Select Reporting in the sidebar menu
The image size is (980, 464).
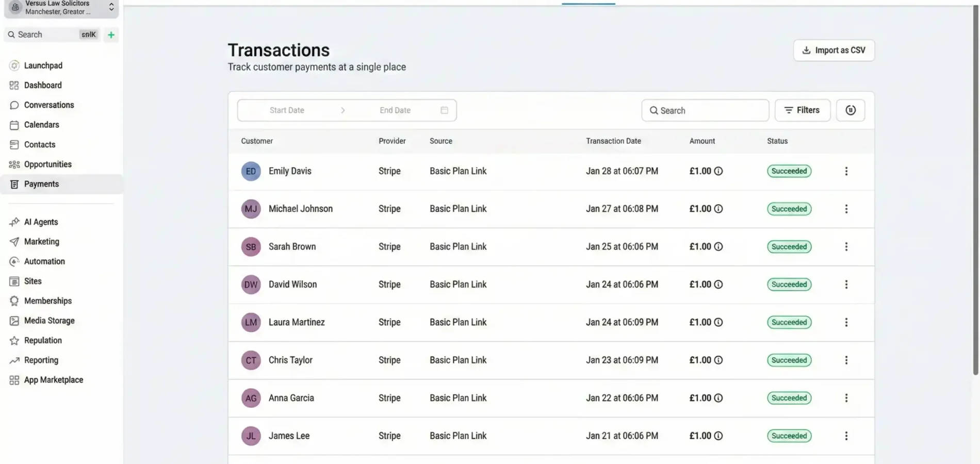(x=41, y=360)
